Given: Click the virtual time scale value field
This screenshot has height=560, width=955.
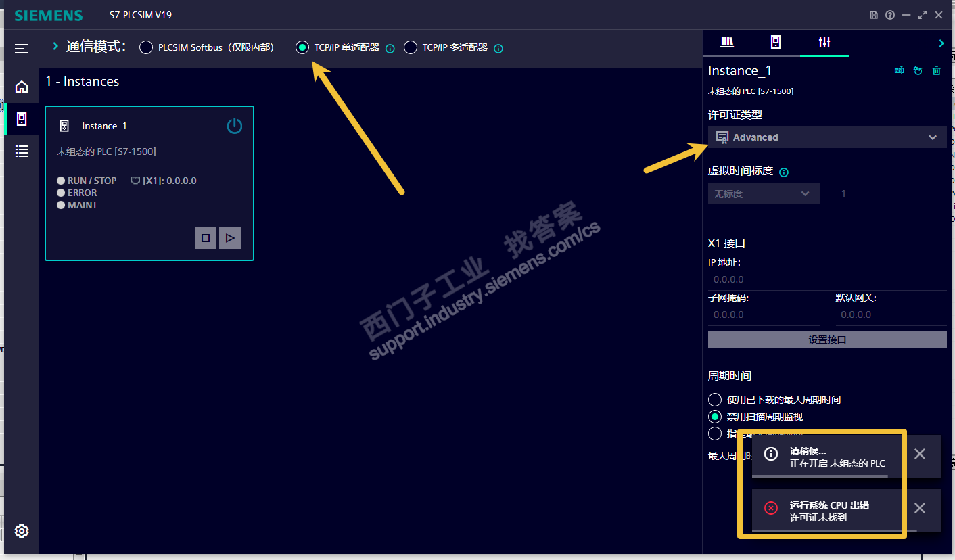Looking at the screenshot, I should tap(891, 193).
